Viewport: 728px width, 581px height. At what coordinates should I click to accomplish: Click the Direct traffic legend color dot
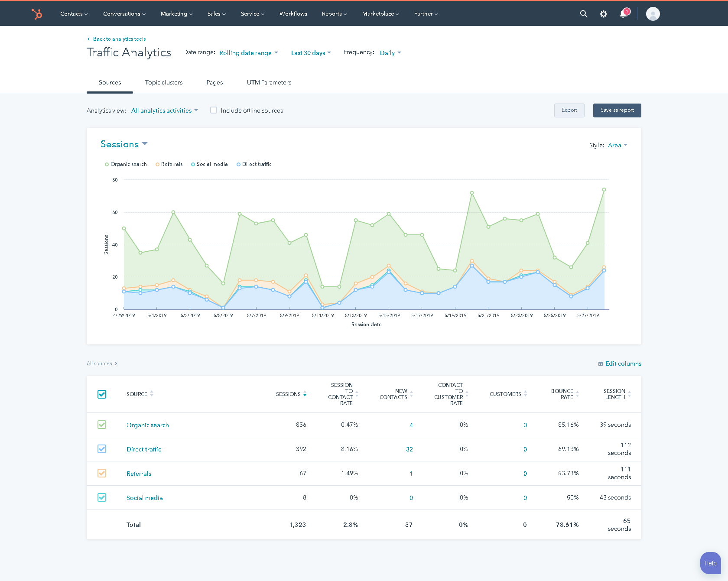pyautogui.click(x=238, y=164)
